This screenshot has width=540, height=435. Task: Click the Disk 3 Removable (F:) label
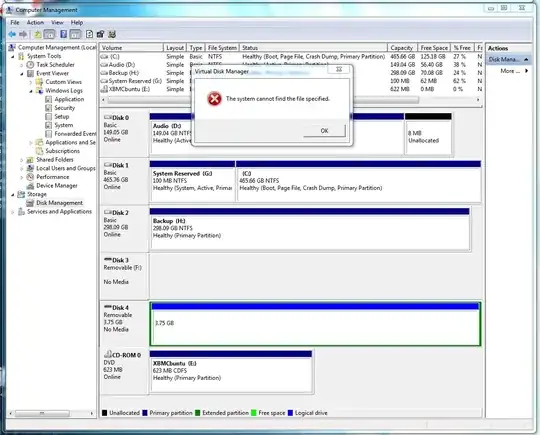122,268
